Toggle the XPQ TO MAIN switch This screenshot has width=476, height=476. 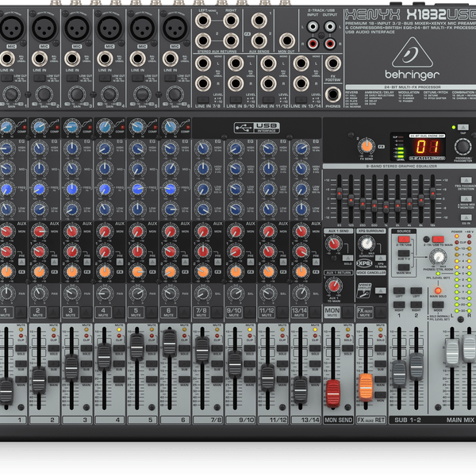pos(380,258)
